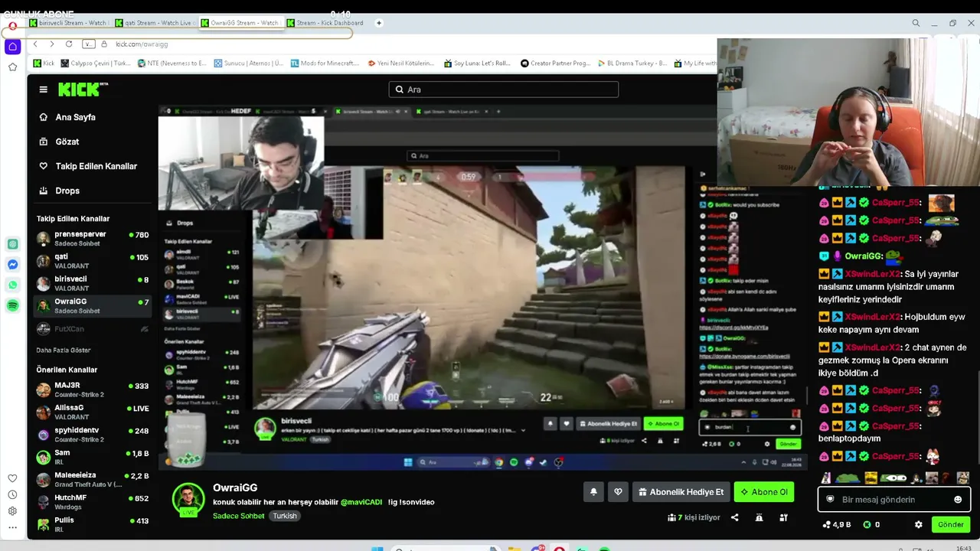This screenshot has height=551, width=980.
Task: Open chat identity shield icon
Action: [x=830, y=500]
